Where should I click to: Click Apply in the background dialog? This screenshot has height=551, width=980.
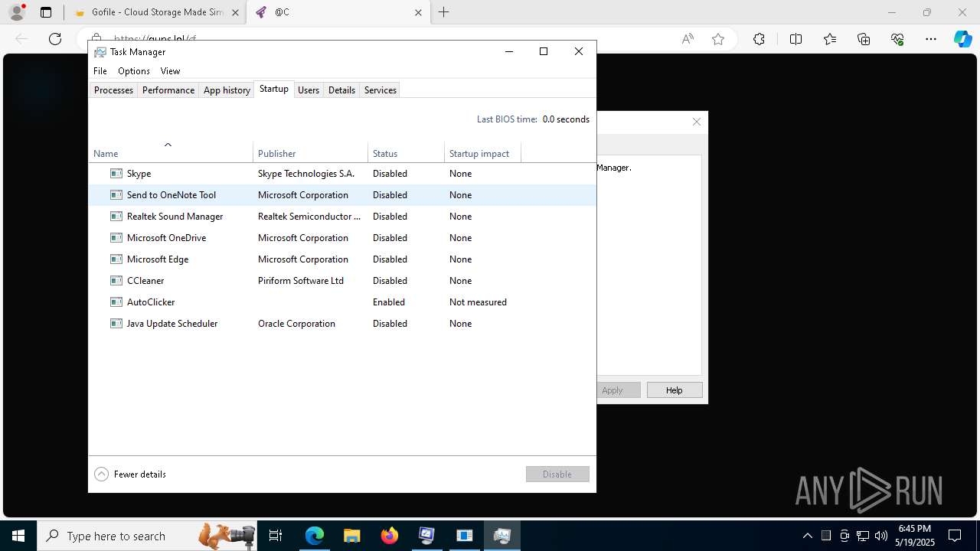(618, 390)
